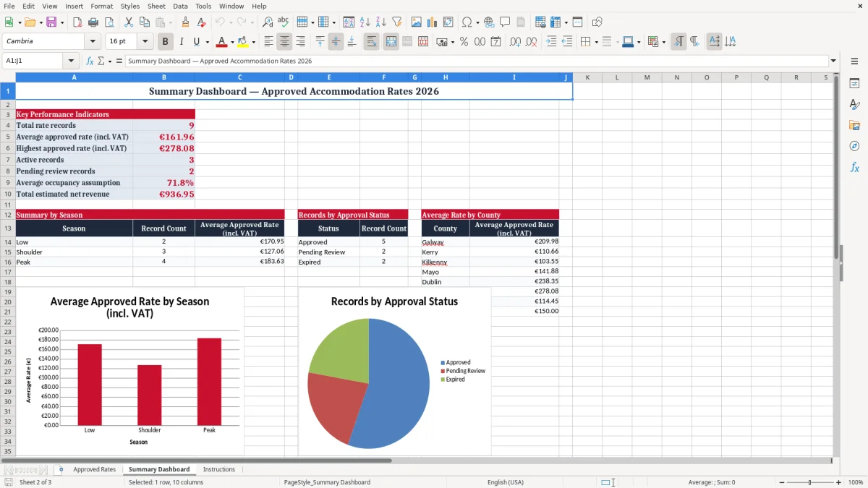Image resolution: width=868 pixels, height=488 pixels.
Task: Open background color dropdown arrow
Action: (253, 42)
